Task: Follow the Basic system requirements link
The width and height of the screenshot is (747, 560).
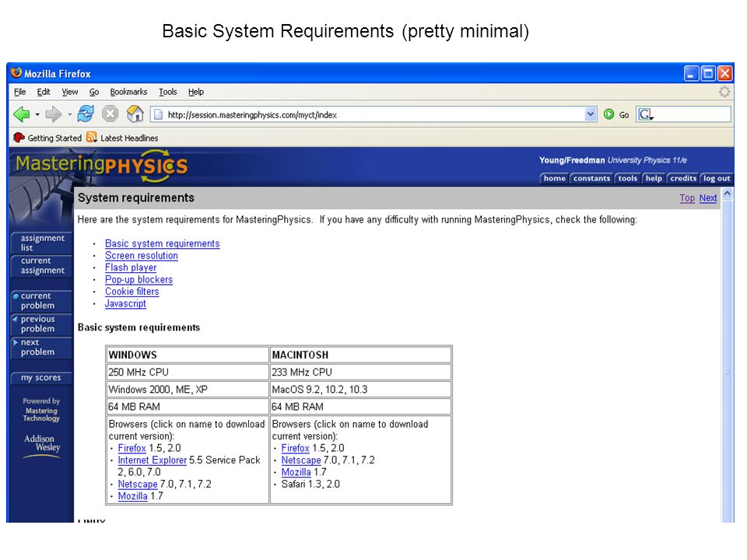Action: pyautogui.click(x=163, y=243)
